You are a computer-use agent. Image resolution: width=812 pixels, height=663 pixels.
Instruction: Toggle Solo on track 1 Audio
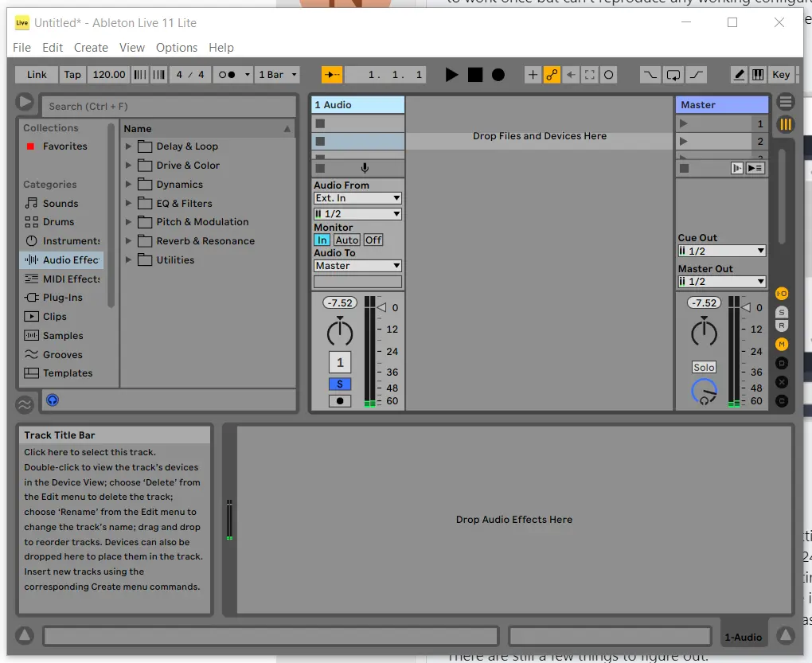[340, 384]
